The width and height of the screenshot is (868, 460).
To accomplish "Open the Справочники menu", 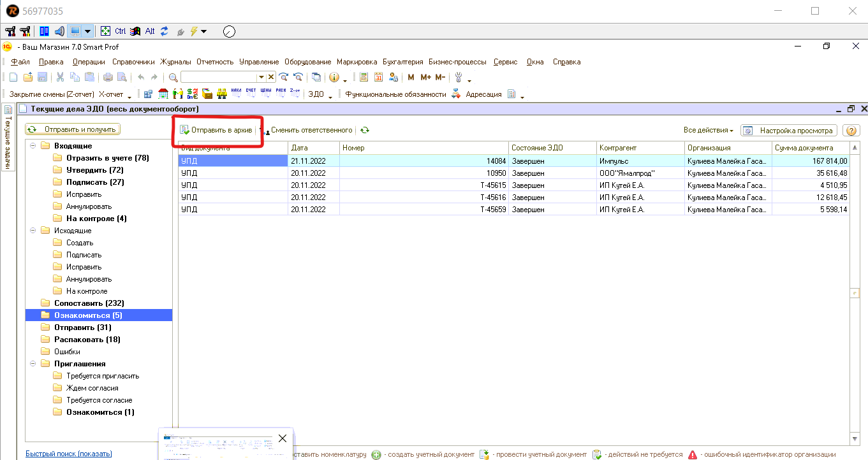I will point(133,62).
